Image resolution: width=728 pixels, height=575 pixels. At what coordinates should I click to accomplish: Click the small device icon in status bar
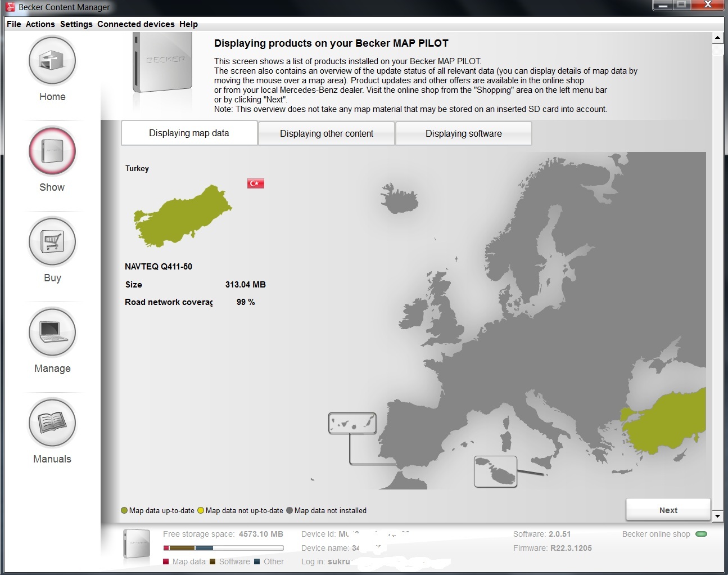pos(137,545)
